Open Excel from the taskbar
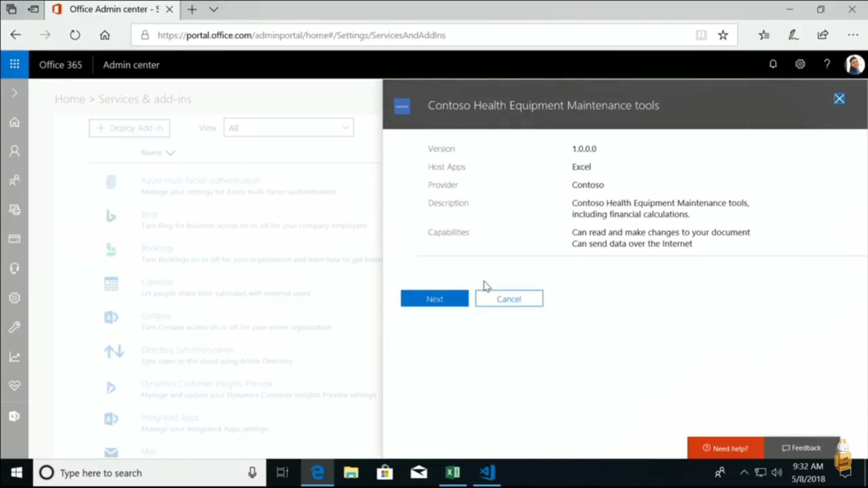Viewport: 868px width, 488px height. (453, 472)
